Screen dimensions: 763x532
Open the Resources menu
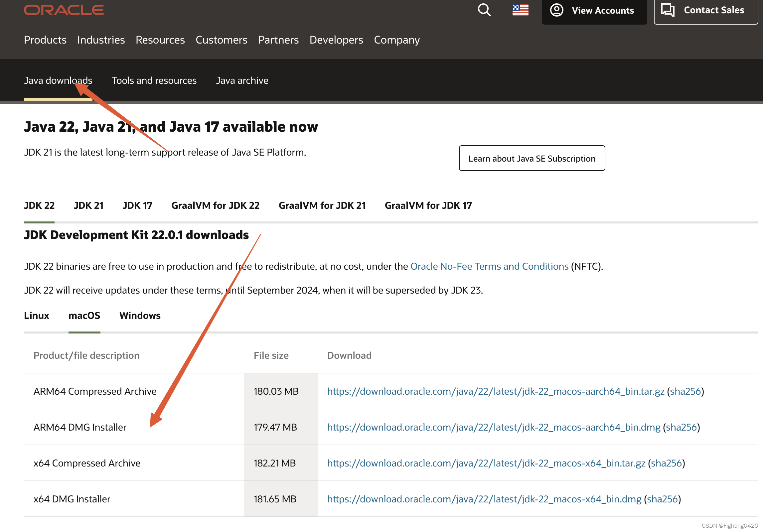[160, 40]
